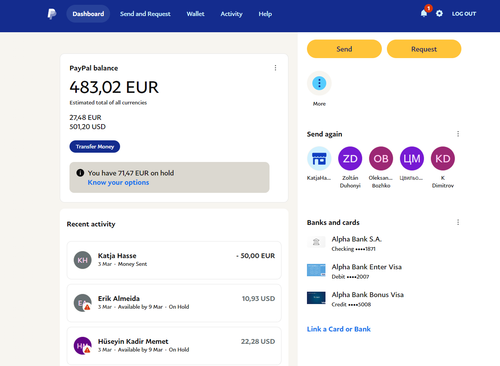Click the 501,20 USD balance line
Image resolution: width=500 pixels, height=366 pixels.
pyautogui.click(x=87, y=127)
